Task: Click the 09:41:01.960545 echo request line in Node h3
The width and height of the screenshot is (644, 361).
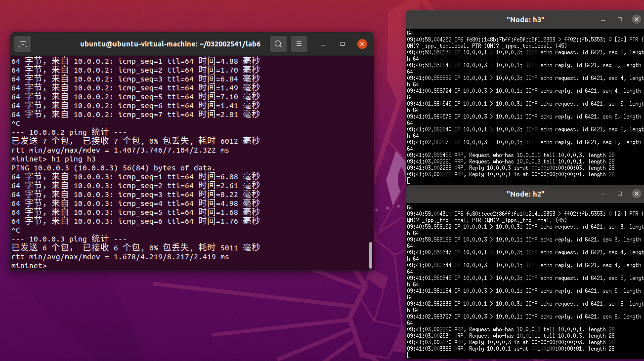Action: 525,107
